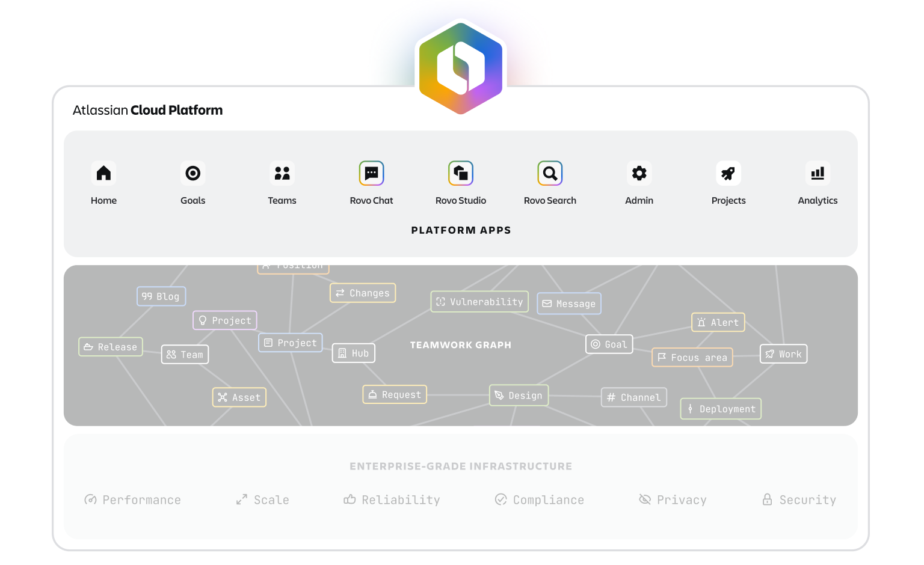This screenshot has height=565, width=924.
Task: Click the Deployment node label
Action: click(721, 409)
